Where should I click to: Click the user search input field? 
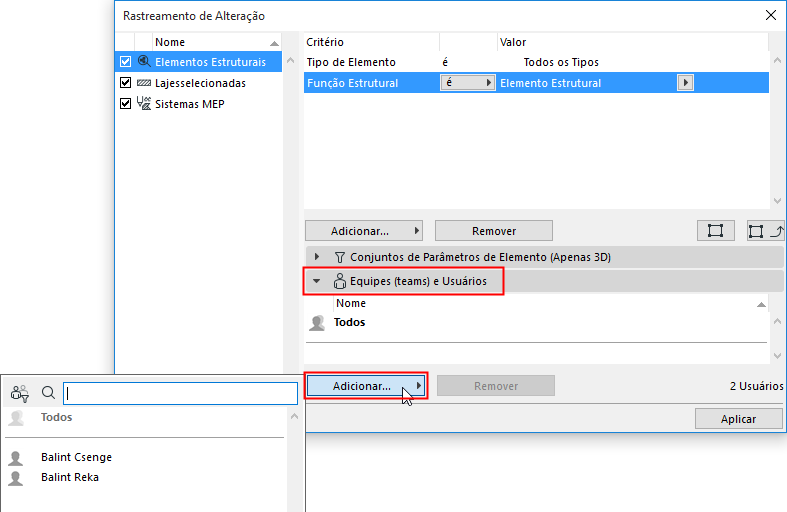180,393
